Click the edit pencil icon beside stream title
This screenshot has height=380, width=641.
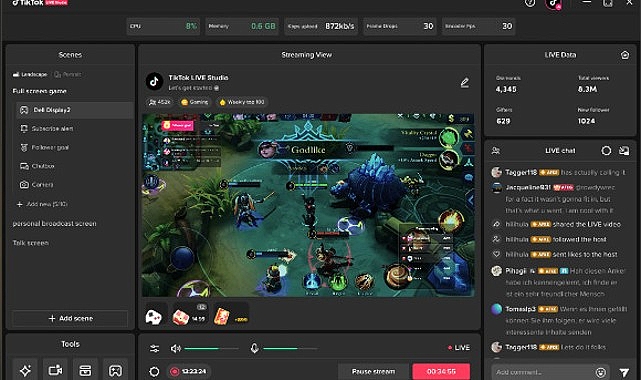pyautogui.click(x=465, y=83)
